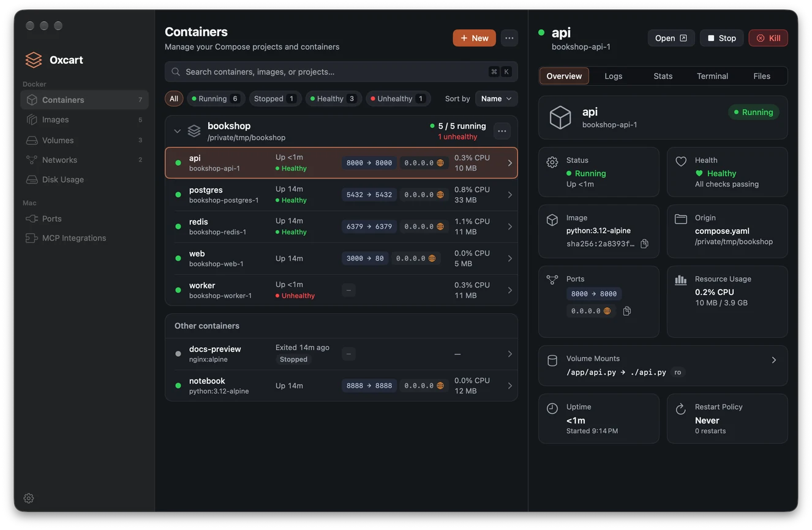The height and width of the screenshot is (530, 812).
Task: Filter by Stopped containers
Action: click(275, 99)
